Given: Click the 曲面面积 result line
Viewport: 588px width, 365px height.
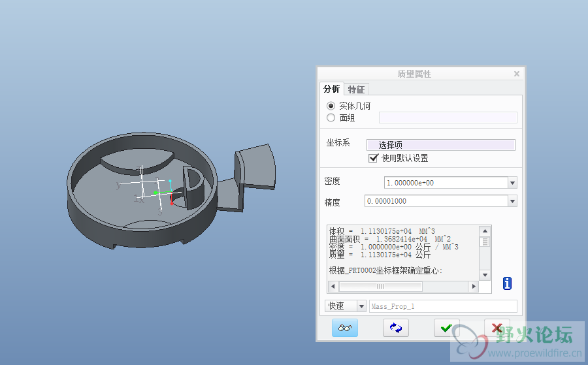Looking at the screenshot, I should pyautogui.click(x=390, y=239).
